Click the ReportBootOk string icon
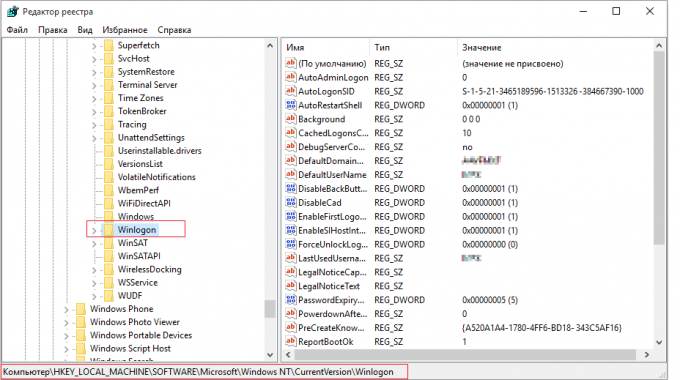Viewport: 680px width, 380px height. pyautogui.click(x=291, y=341)
